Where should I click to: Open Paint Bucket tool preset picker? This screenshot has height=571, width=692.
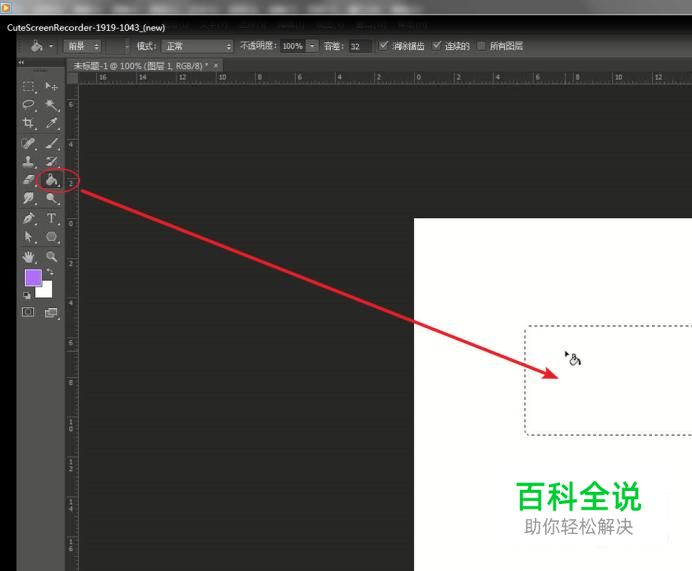(x=41, y=46)
